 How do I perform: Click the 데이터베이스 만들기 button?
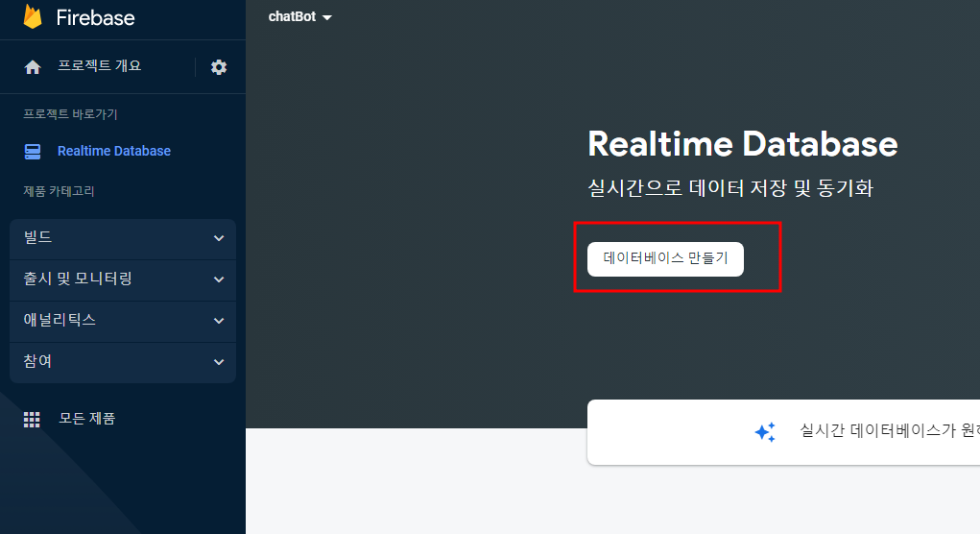tap(665, 259)
